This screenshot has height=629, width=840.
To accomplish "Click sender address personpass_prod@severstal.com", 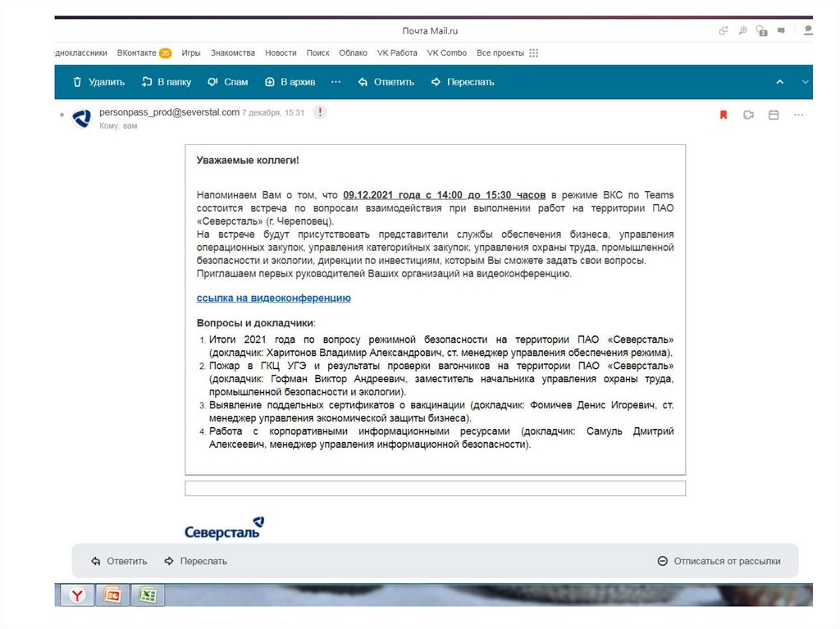I will click(169, 112).
